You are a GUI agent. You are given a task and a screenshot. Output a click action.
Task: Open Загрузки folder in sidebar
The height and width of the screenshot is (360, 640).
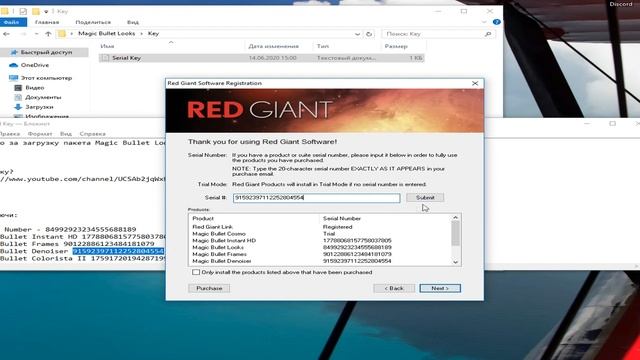click(x=39, y=107)
